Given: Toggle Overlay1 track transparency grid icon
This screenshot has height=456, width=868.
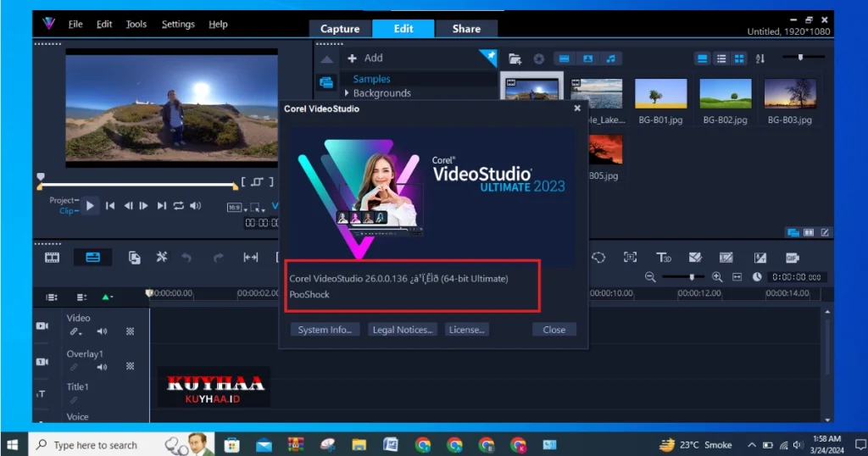Looking at the screenshot, I should pyautogui.click(x=130, y=366).
